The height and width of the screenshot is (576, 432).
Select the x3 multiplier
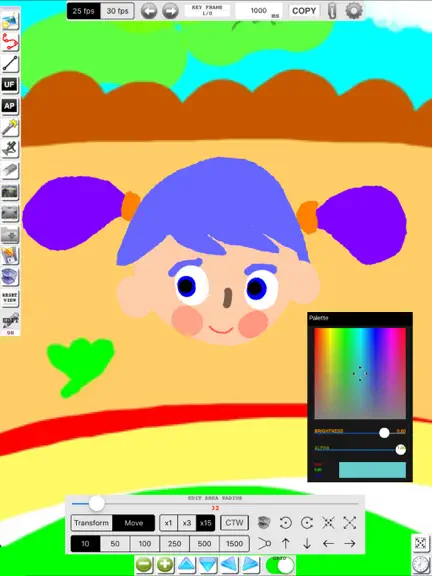click(x=187, y=523)
